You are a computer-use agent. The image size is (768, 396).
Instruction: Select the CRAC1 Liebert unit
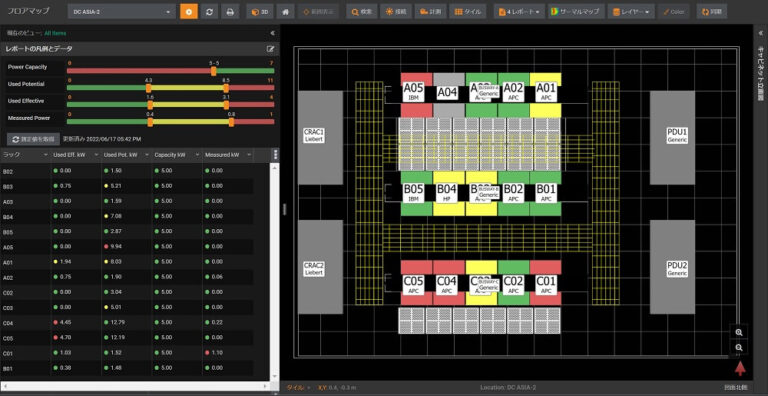click(320, 138)
